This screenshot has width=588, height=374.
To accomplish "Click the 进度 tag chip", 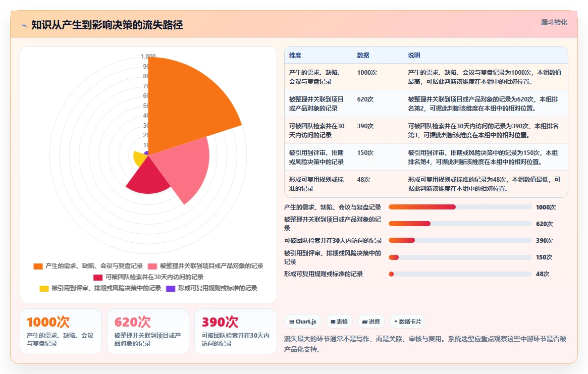I will (x=371, y=322).
